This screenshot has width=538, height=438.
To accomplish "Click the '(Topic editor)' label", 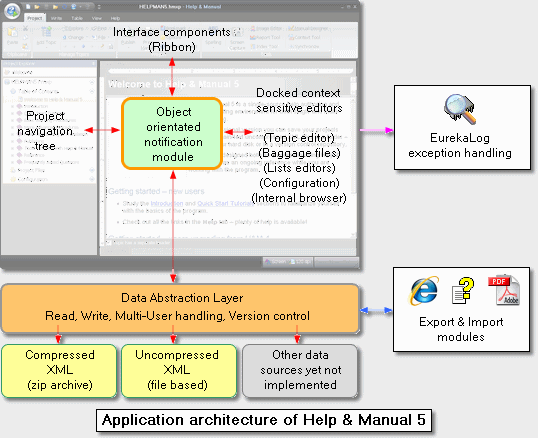I will 299,138.
